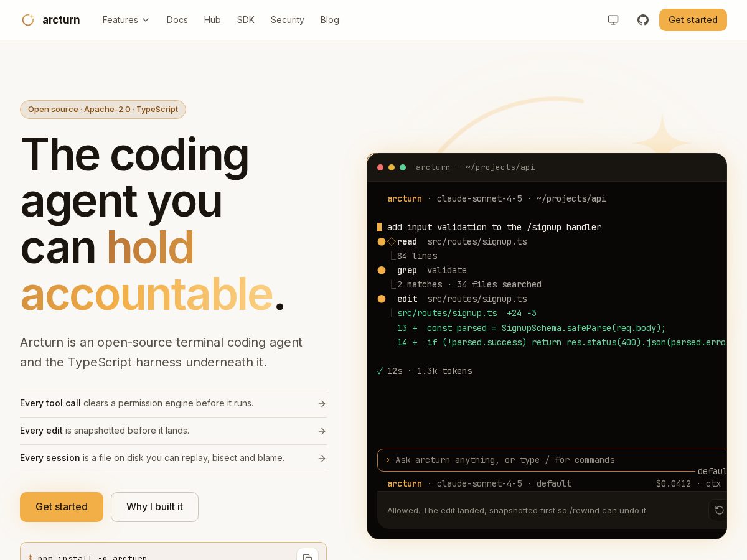The width and height of the screenshot is (747, 560).
Task: Click the '84 lines' result text
Action: 417,256
